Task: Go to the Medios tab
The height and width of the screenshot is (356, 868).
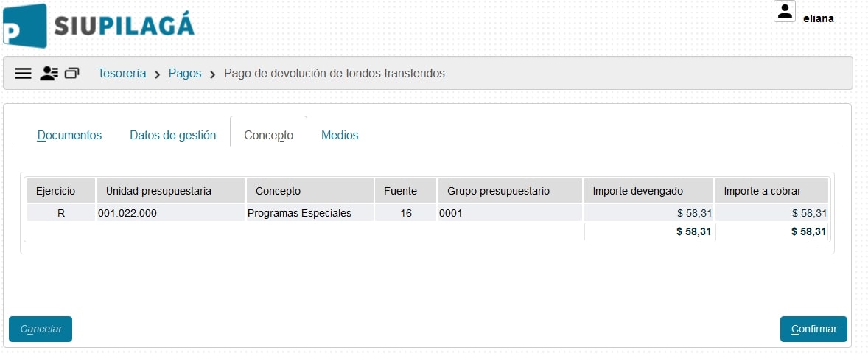Action: pyautogui.click(x=340, y=135)
